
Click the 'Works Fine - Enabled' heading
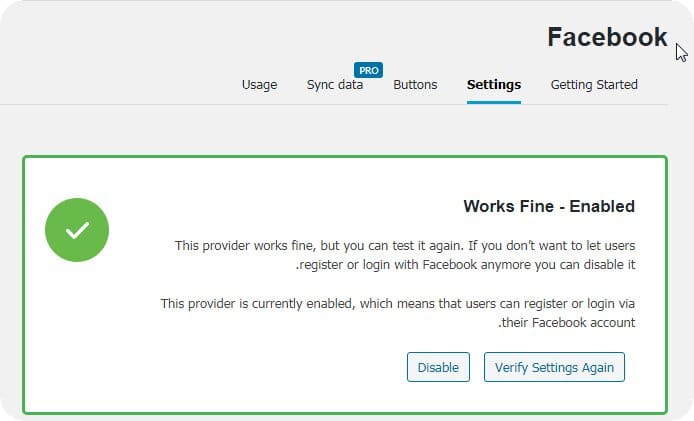549,207
